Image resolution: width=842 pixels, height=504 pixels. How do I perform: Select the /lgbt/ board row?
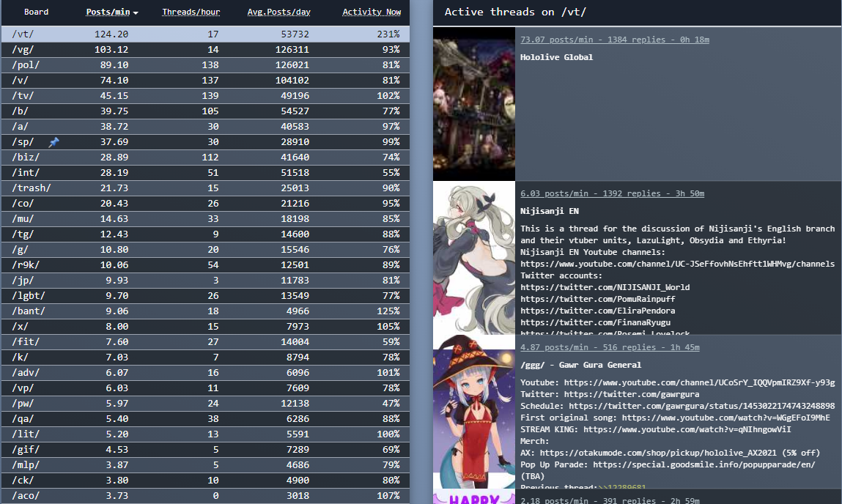click(205, 296)
